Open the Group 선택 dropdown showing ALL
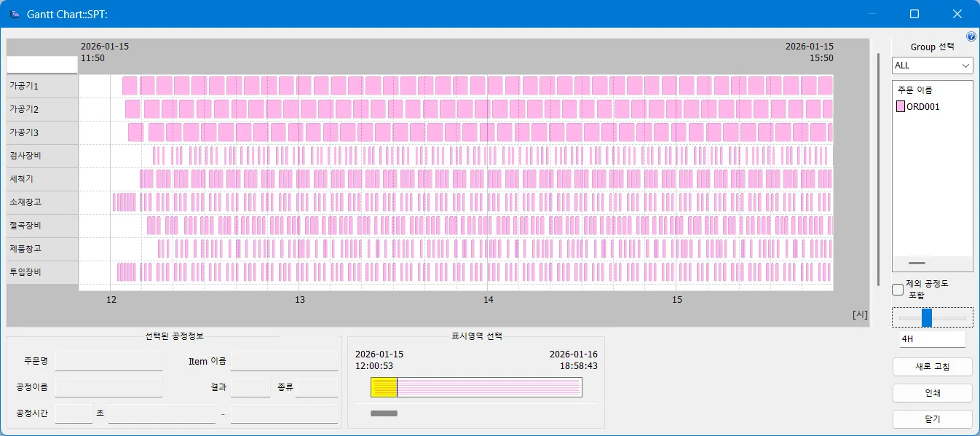This screenshot has width=980, height=436. click(933, 66)
